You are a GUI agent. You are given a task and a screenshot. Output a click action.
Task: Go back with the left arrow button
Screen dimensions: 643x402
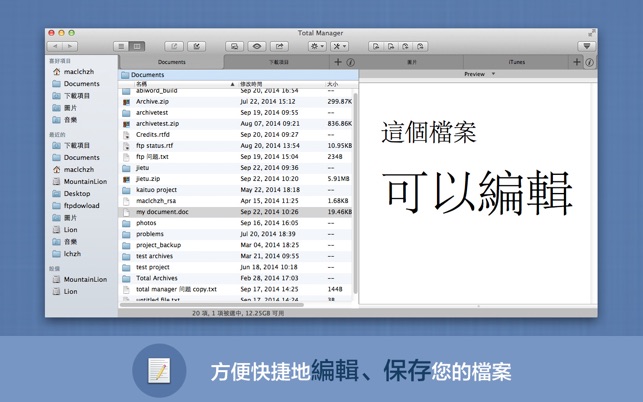55,46
